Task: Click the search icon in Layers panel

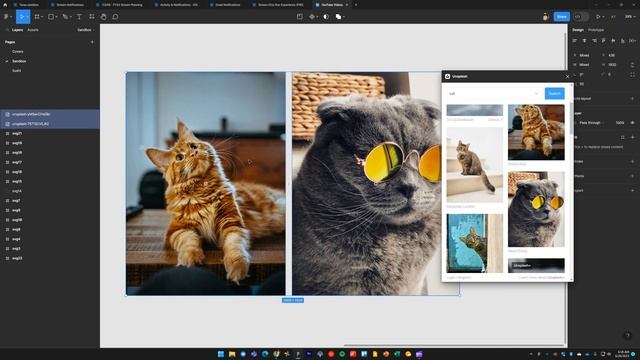Action: (7, 30)
